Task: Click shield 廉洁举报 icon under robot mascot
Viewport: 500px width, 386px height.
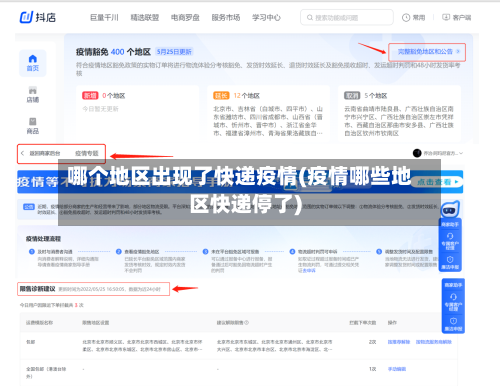Action: coord(450,259)
